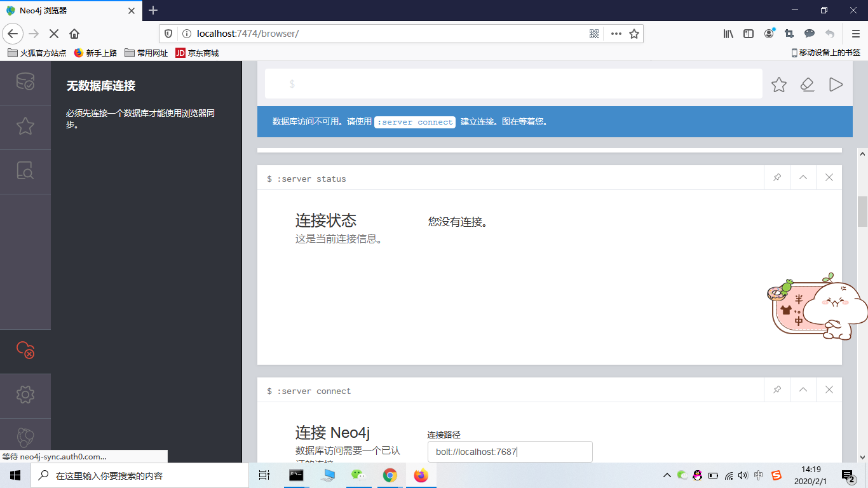868x488 pixels.
Task: Click the site information icon
Action: pos(187,34)
